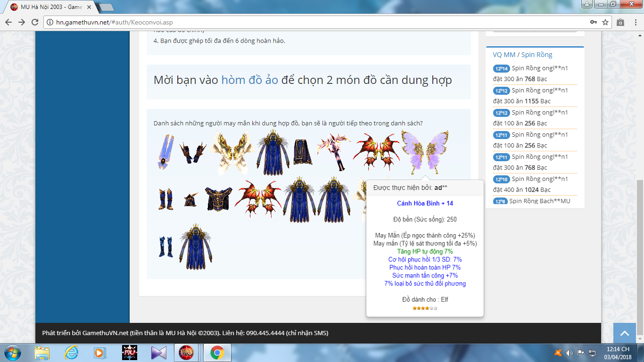Open Windows Media Player from taskbar
Image resolution: width=644 pixels, height=362 pixels.
[x=99, y=353]
